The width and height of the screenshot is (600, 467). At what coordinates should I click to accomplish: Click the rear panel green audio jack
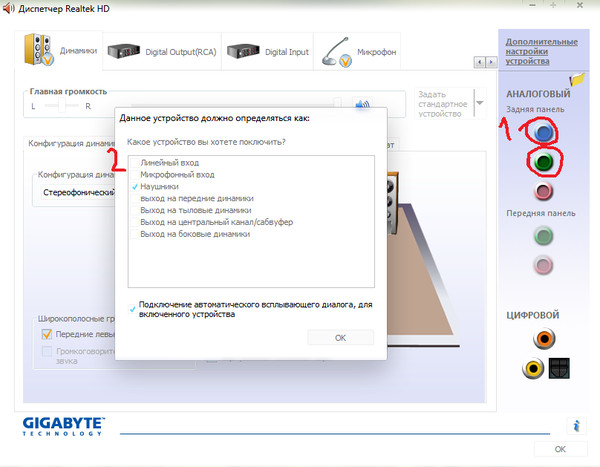(x=543, y=162)
